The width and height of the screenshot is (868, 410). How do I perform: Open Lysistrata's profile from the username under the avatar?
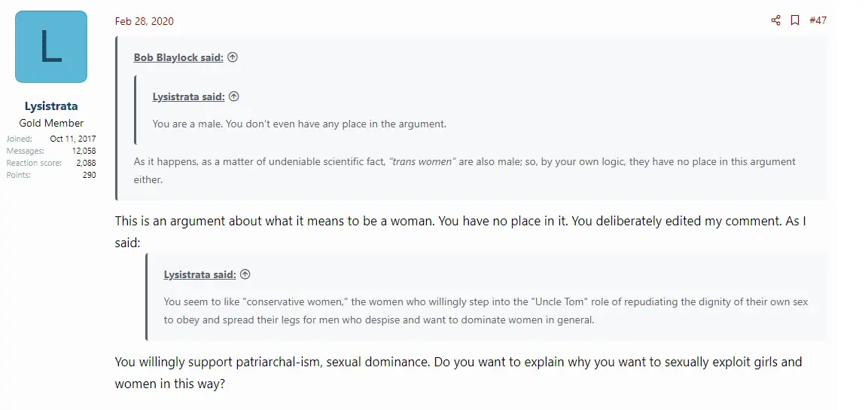point(51,106)
